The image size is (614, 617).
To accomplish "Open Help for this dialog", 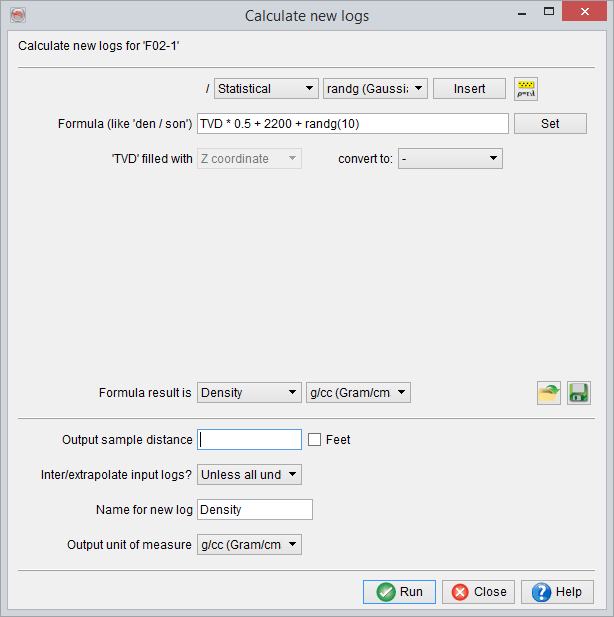I will (x=557, y=592).
